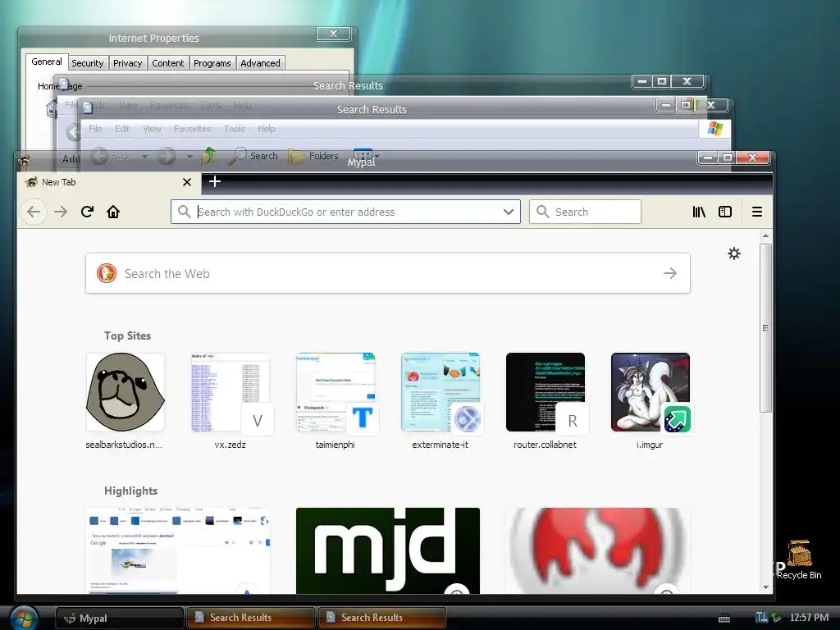Viewport: 840px width, 630px height.
Task: Open the Views icon in Explorer toolbar
Action: point(362,153)
